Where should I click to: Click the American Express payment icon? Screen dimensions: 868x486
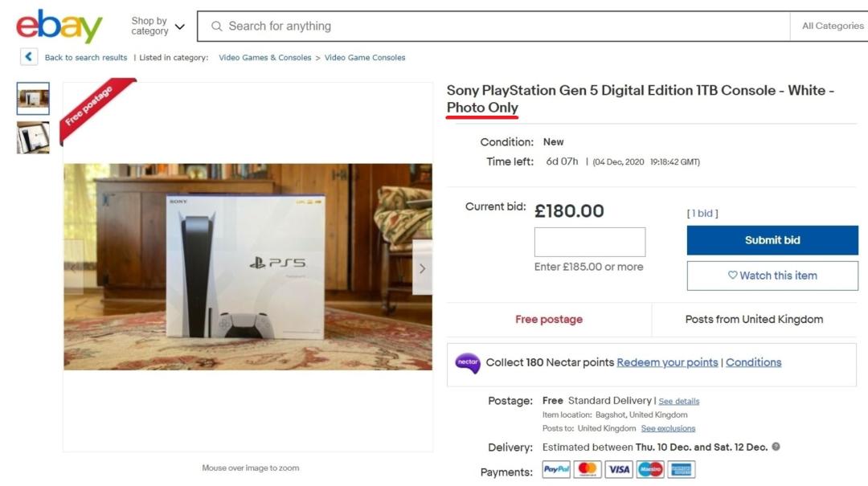[x=682, y=470]
